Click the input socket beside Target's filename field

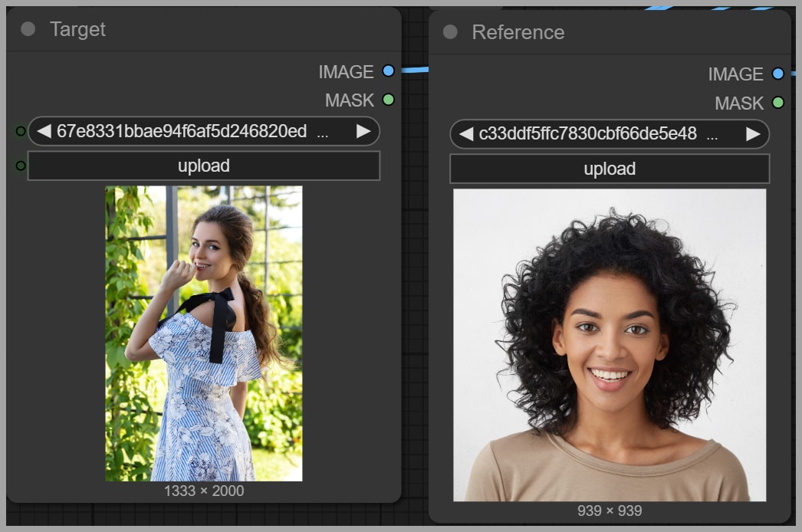(21, 131)
